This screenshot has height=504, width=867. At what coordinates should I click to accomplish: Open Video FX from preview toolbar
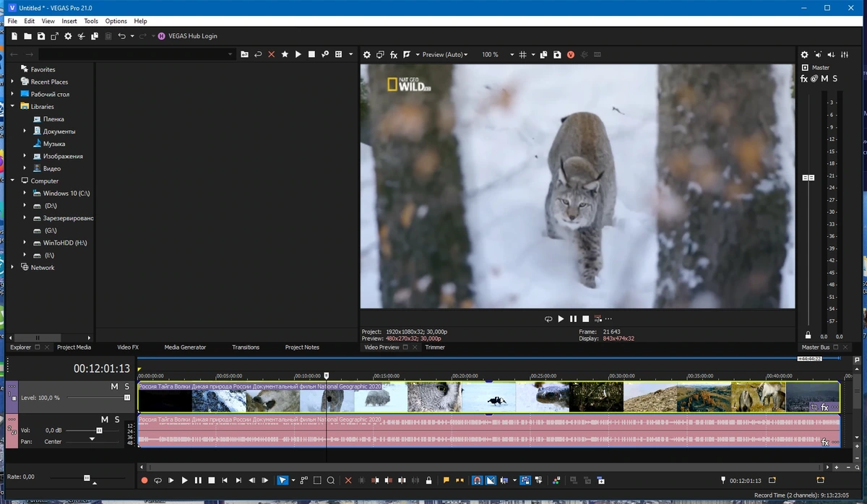tap(394, 55)
